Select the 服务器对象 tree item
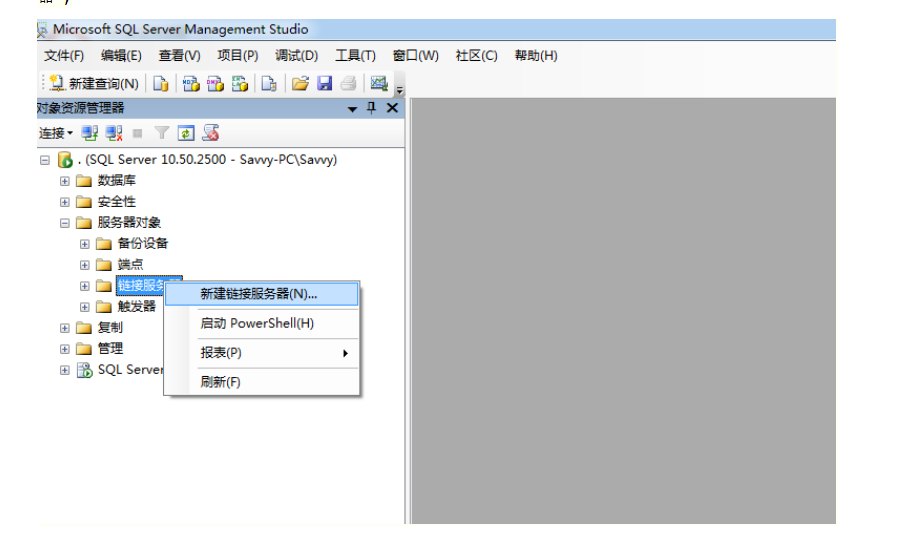The height and width of the screenshot is (545, 909). (129, 223)
